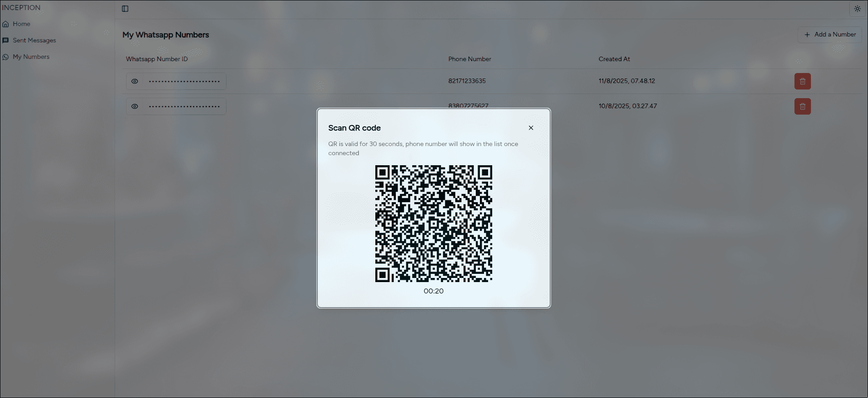Click the QR validity description text

click(x=423, y=148)
